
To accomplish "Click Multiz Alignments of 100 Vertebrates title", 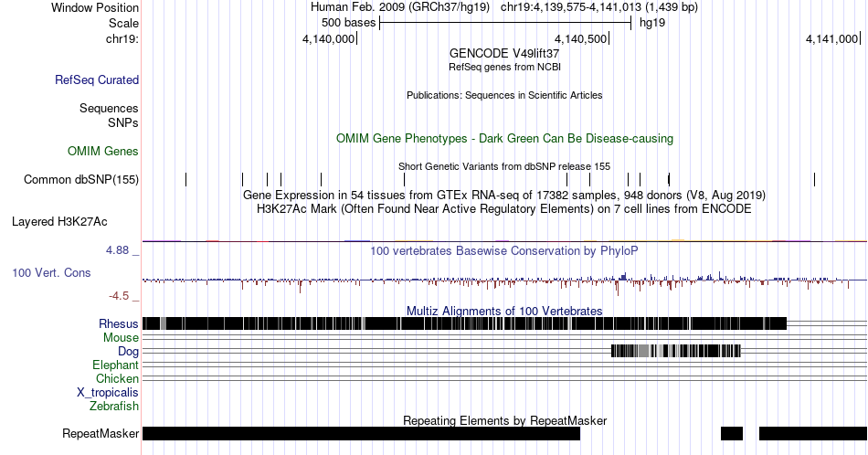I will coord(504,311).
